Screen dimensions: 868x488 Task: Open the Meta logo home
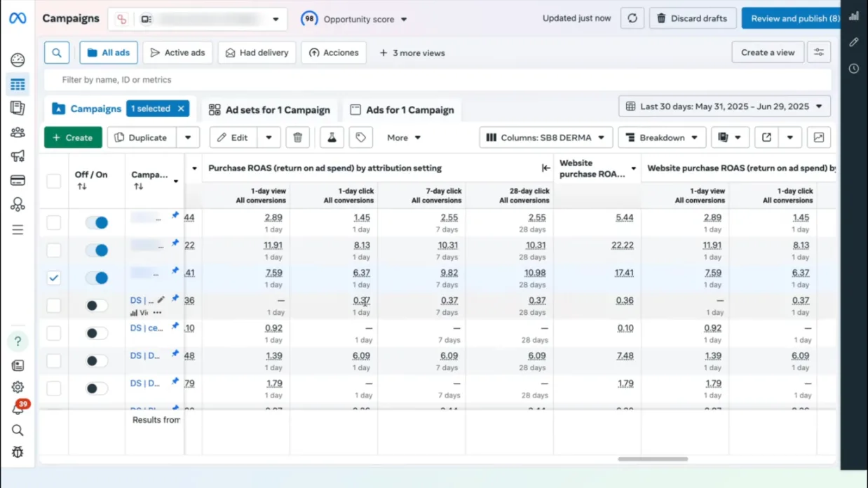(x=18, y=19)
